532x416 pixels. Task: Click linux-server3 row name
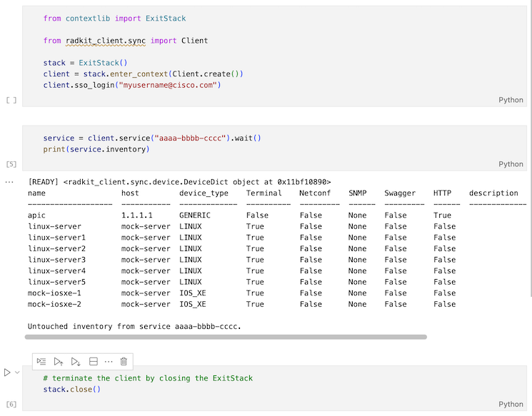pyautogui.click(x=56, y=260)
